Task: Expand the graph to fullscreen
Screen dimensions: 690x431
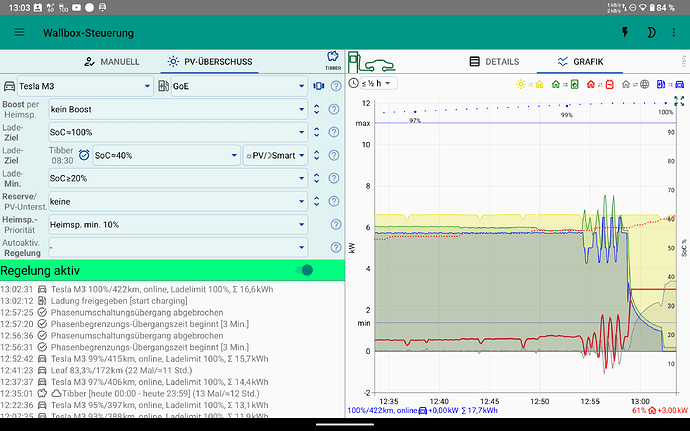Action: [x=679, y=101]
